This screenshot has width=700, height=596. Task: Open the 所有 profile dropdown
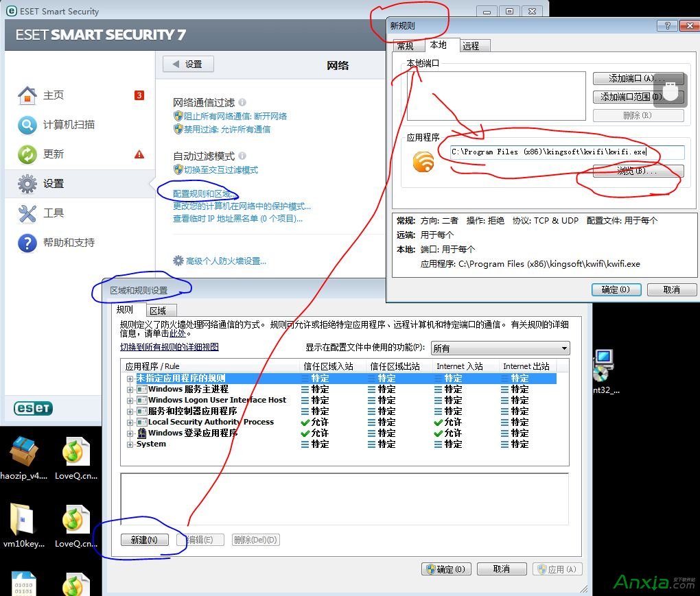click(500, 348)
